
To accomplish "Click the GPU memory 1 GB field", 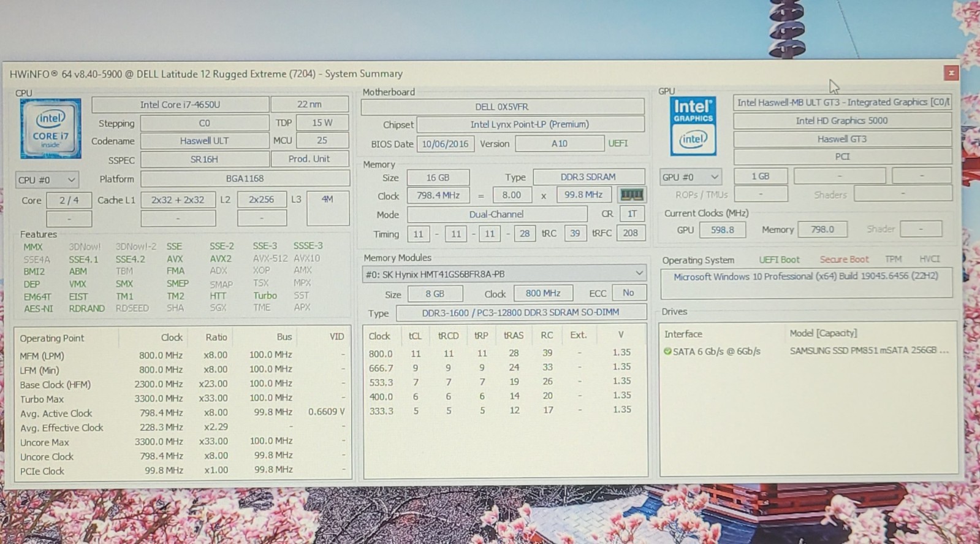I will 761,176.
